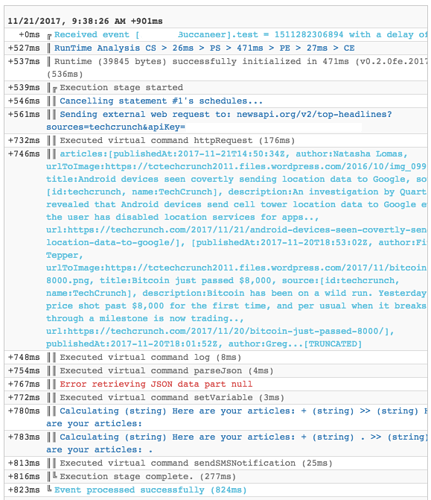Image resolution: width=431 pixels, height=500 pixels.
Task: Select Executed virtual command setVariable entry
Action: pyautogui.click(x=172, y=397)
